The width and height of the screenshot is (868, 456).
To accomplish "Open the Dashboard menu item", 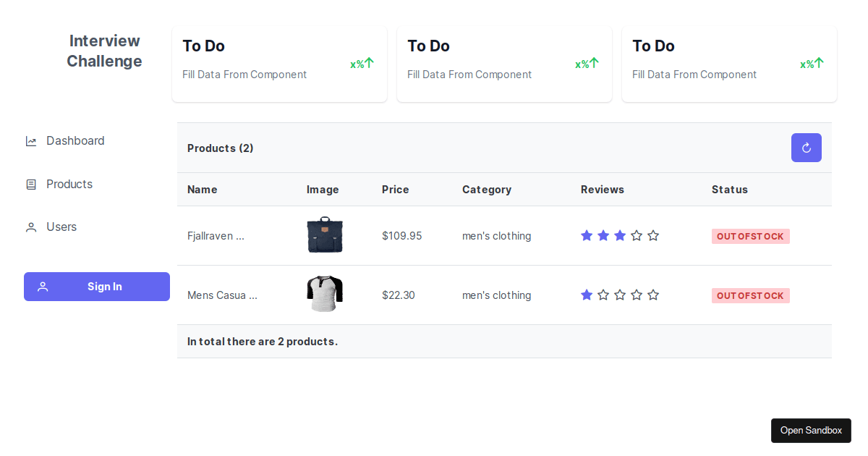I will coord(75,141).
